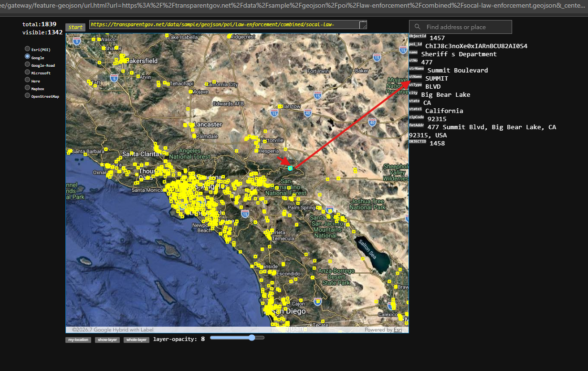Image resolution: width=588 pixels, height=371 pixels.
Task: Click the Santa Clarita label on the map
Action: [140, 154]
